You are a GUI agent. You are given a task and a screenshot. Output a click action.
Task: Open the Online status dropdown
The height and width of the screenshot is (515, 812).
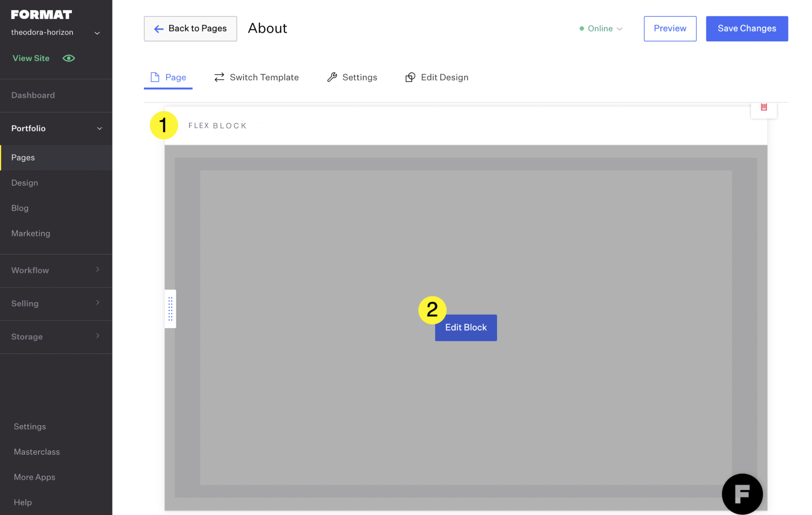point(601,29)
